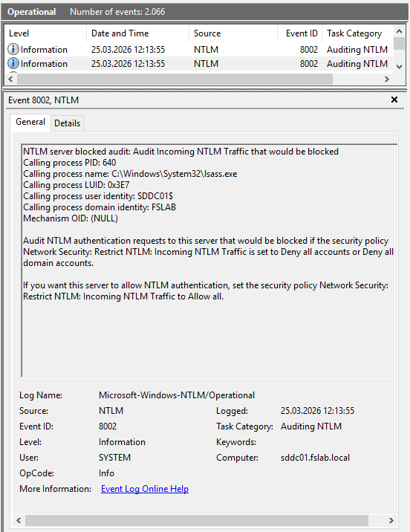Click the paragraph starting 'Audit NTLM authentication requests'
The image size is (410, 532).
(x=208, y=252)
